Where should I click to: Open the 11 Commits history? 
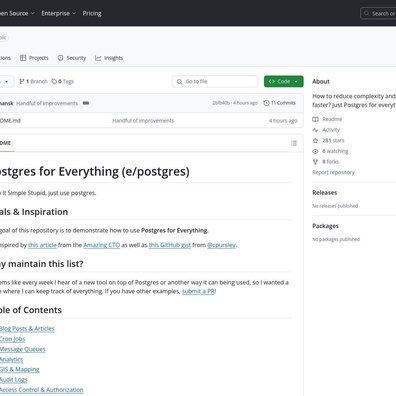[279, 103]
